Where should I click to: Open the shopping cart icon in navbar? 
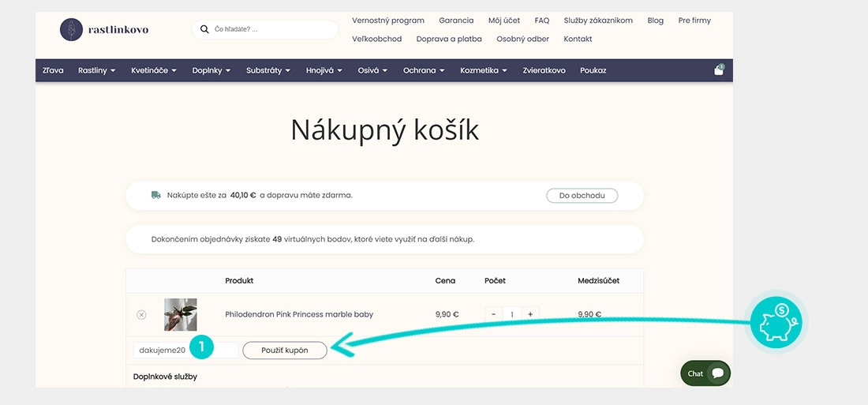pos(719,70)
